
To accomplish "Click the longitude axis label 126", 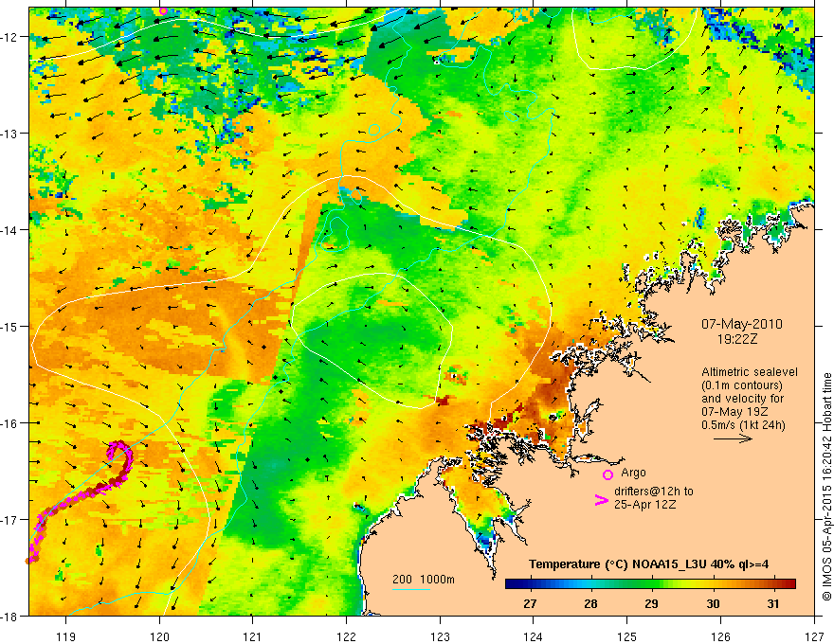I will click(x=720, y=636).
